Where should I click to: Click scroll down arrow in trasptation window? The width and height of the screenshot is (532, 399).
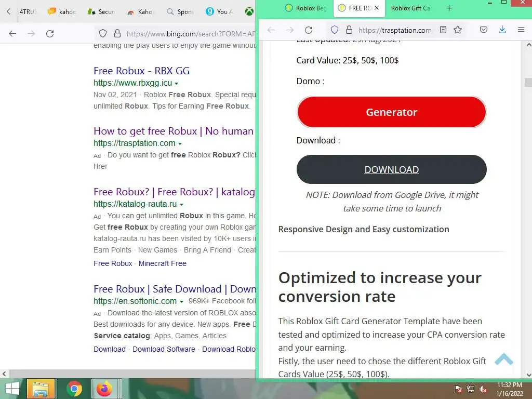pyautogui.click(x=528, y=375)
